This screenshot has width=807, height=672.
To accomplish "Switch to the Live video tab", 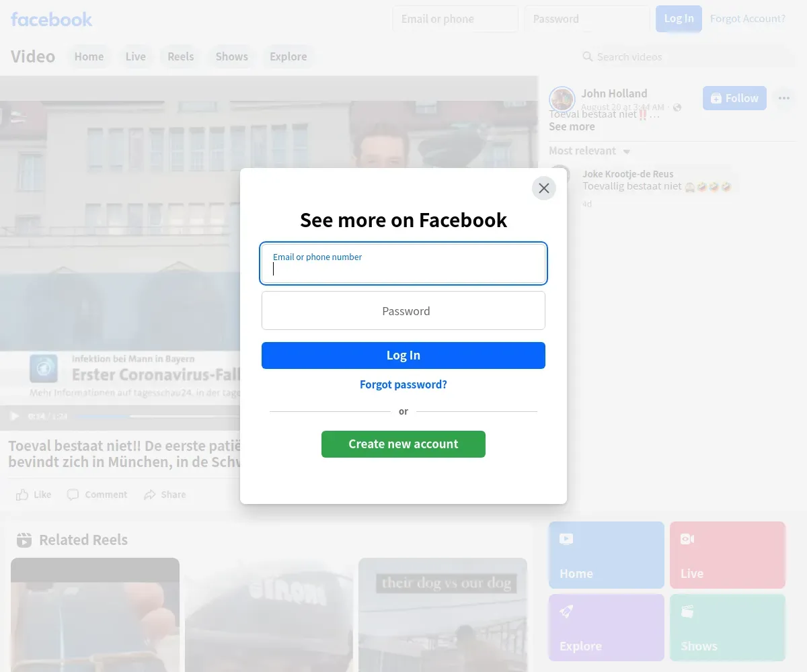I will click(x=136, y=56).
